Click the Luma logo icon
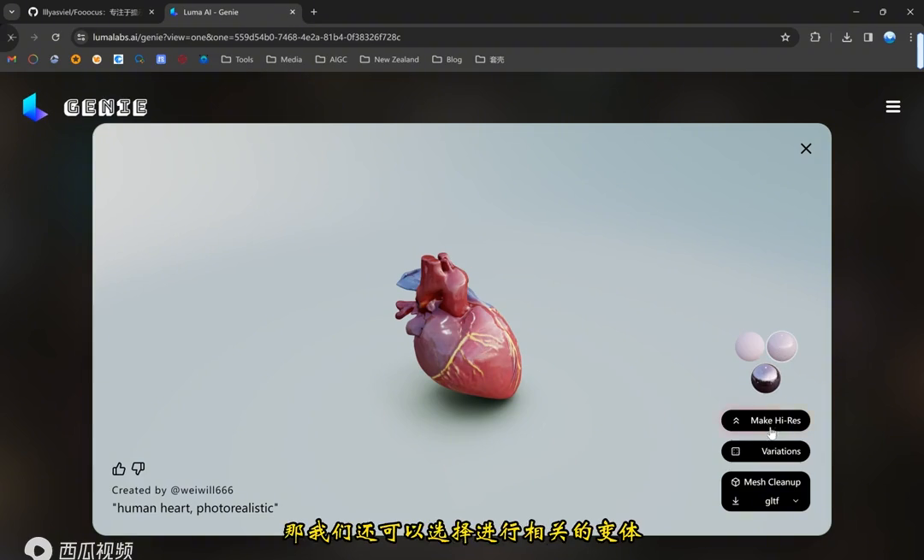 tap(35, 107)
